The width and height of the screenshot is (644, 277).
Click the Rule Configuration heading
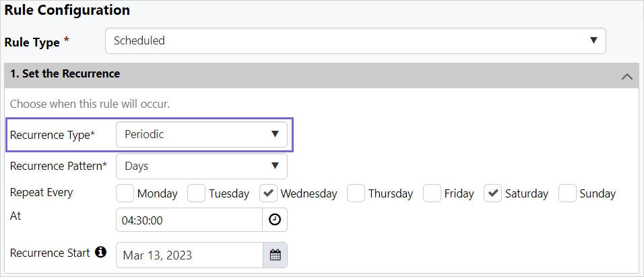pyautogui.click(x=67, y=10)
